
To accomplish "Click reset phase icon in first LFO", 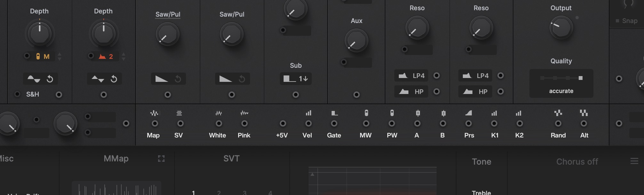I will click(x=50, y=79).
